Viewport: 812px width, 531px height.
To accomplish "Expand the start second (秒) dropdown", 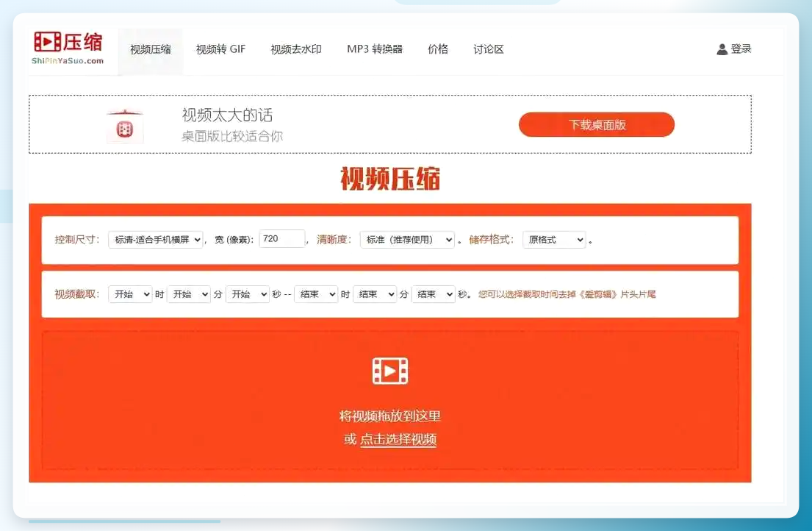I will tap(248, 294).
